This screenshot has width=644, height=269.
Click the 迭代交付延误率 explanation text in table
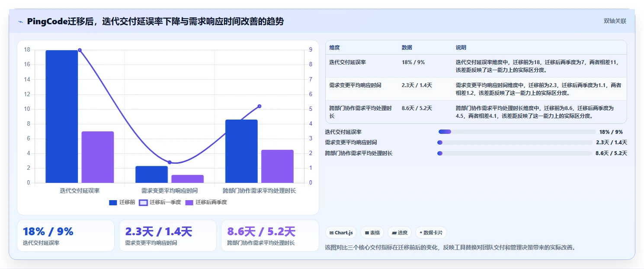click(538, 66)
